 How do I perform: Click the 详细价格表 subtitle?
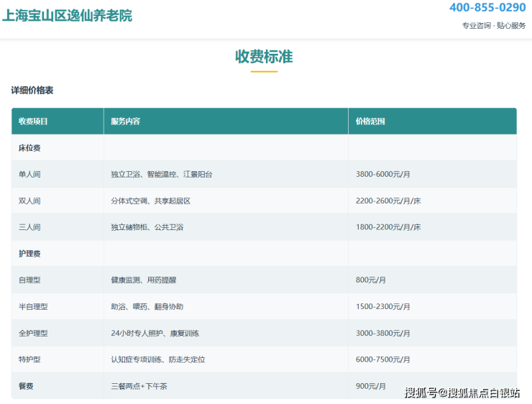click(x=32, y=91)
